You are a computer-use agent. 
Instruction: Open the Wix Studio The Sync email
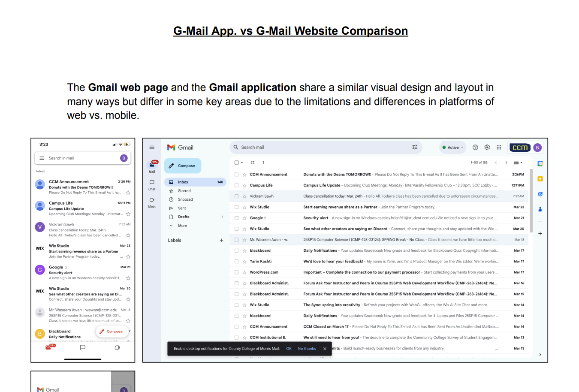(x=380, y=305)
